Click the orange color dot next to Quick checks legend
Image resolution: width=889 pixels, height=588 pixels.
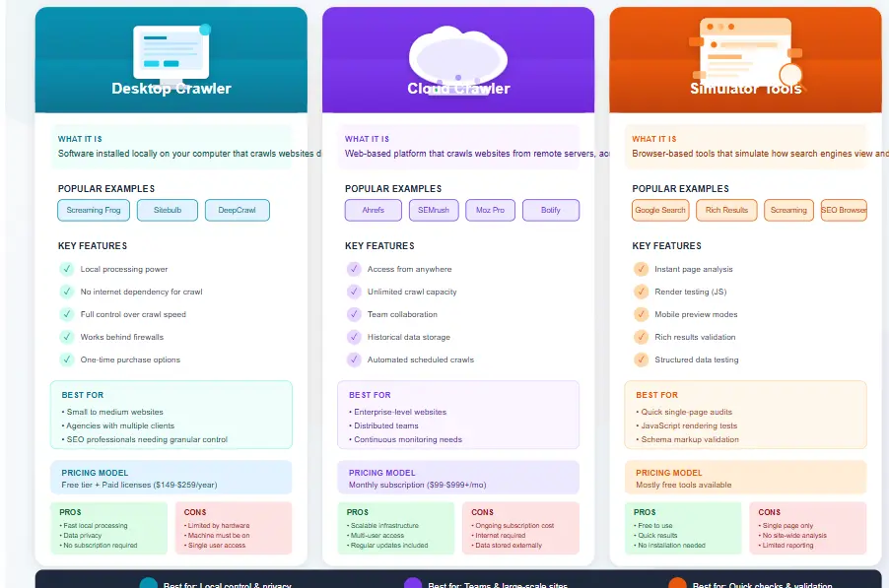678,584
